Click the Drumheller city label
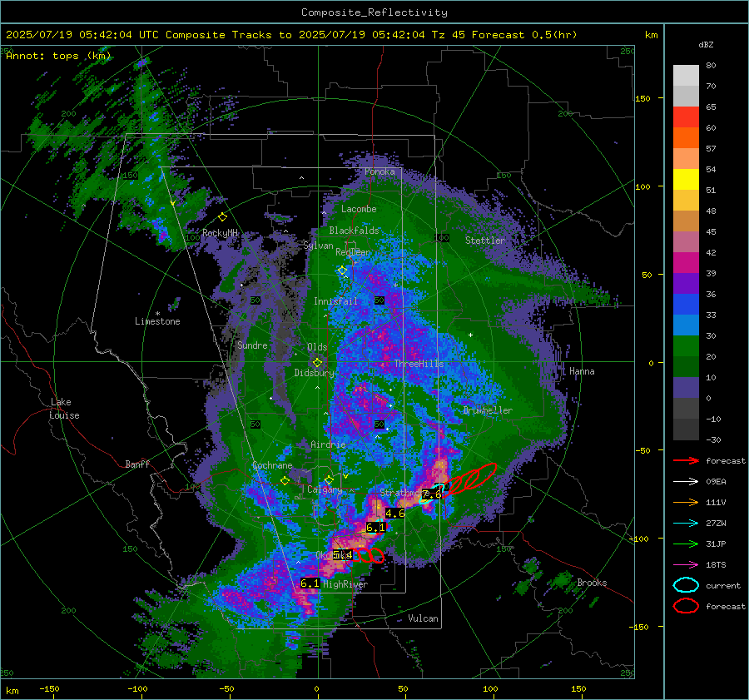Image resolution: width=749 pixels, height=700 pixels. tap(488, 410)
